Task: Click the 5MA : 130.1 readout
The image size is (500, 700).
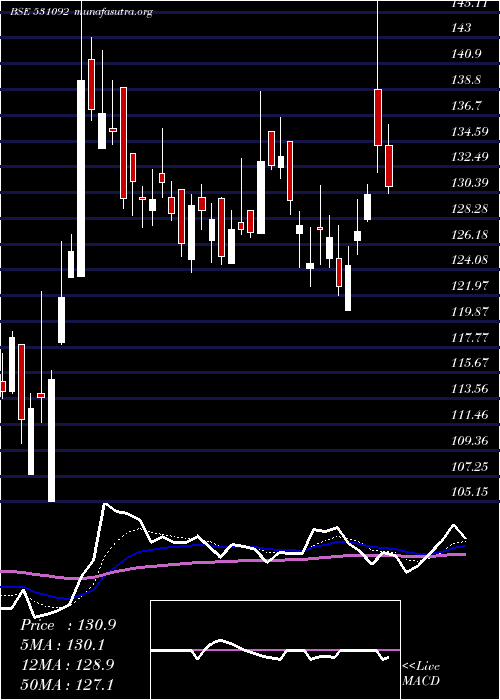Action: click(65, 645)
